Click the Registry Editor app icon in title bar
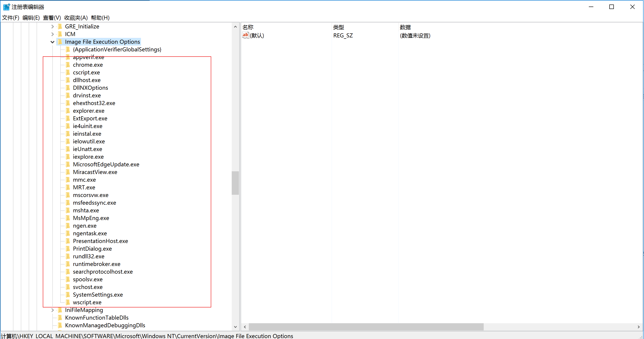This screenshot has height=339, width=644. coord(6,7)
